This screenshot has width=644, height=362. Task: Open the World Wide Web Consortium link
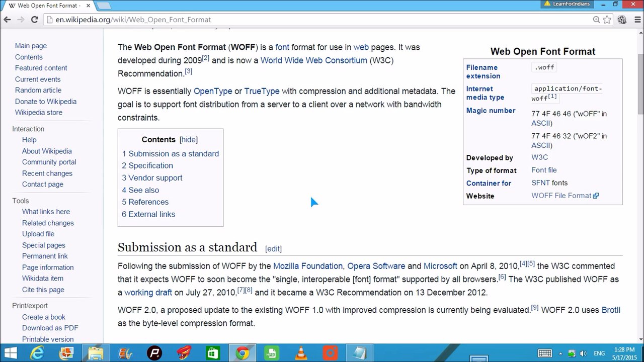click(314, 60)
